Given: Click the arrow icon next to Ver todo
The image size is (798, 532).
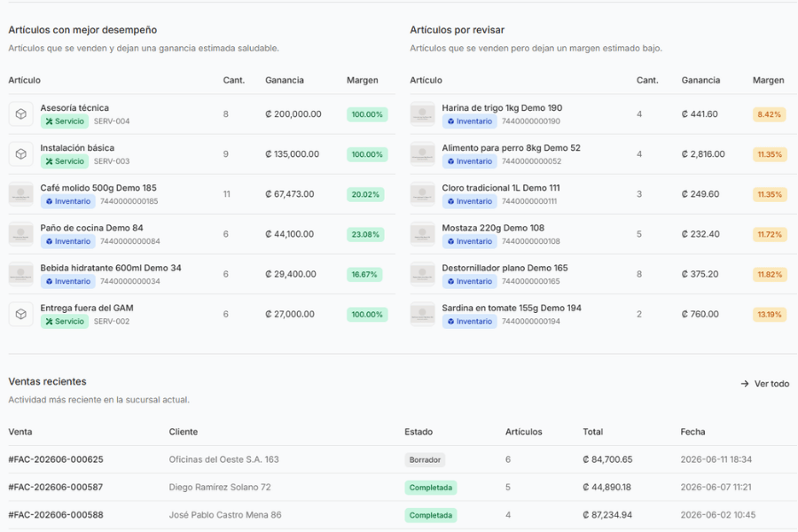Looking at the screenshot, I should tap(745, 384).
